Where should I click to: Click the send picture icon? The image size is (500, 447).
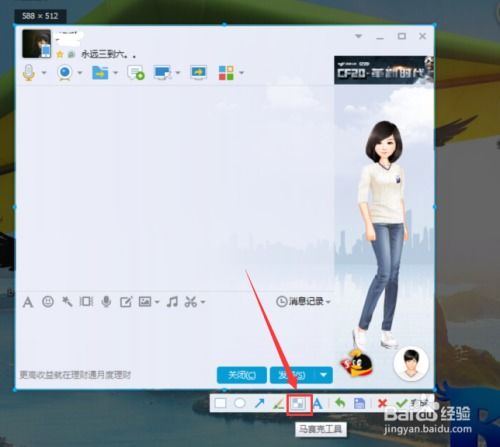(145, 302)
